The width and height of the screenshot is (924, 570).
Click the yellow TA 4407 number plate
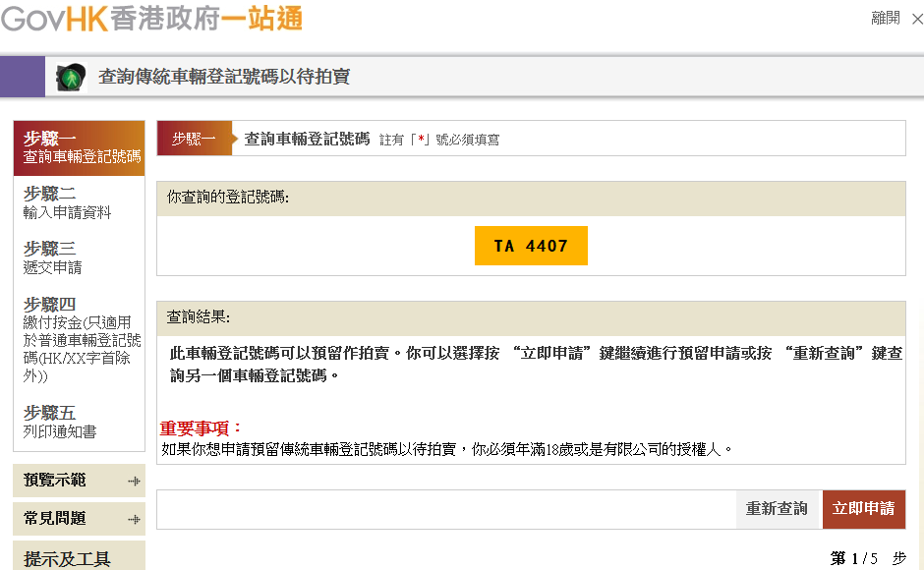click(531, 246)
